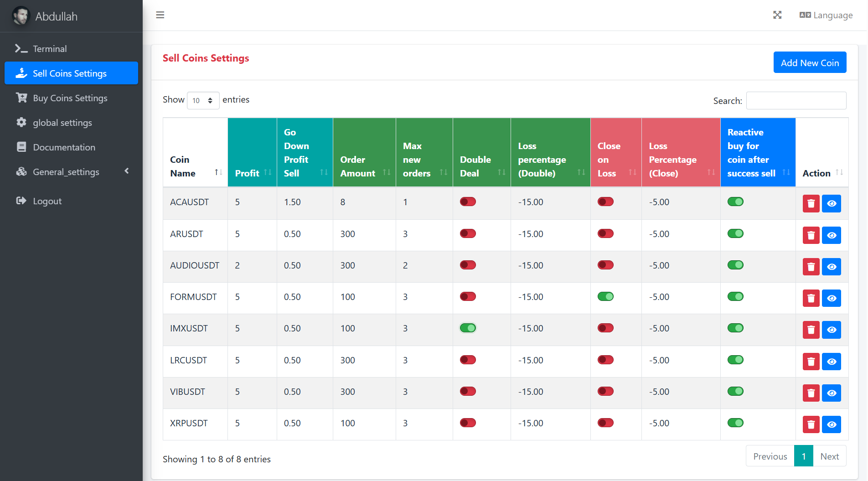The image size is (868, 481).
Task: Click the fullscreen expand icon
Action: 777,15
